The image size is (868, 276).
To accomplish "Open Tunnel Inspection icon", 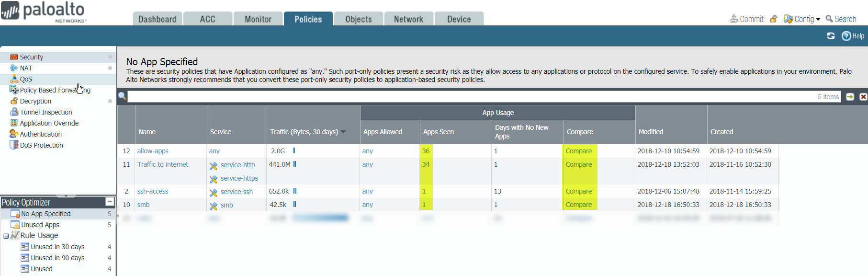I will 14,112.
